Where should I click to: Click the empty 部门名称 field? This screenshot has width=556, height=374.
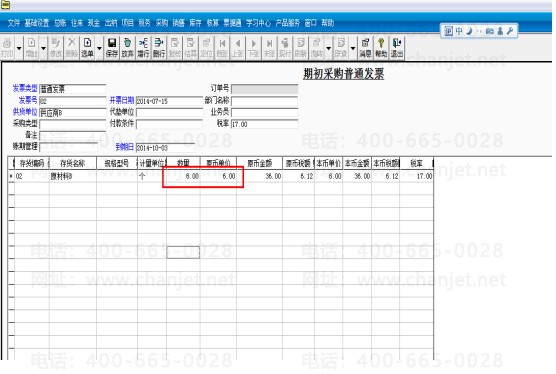(265, 101)
